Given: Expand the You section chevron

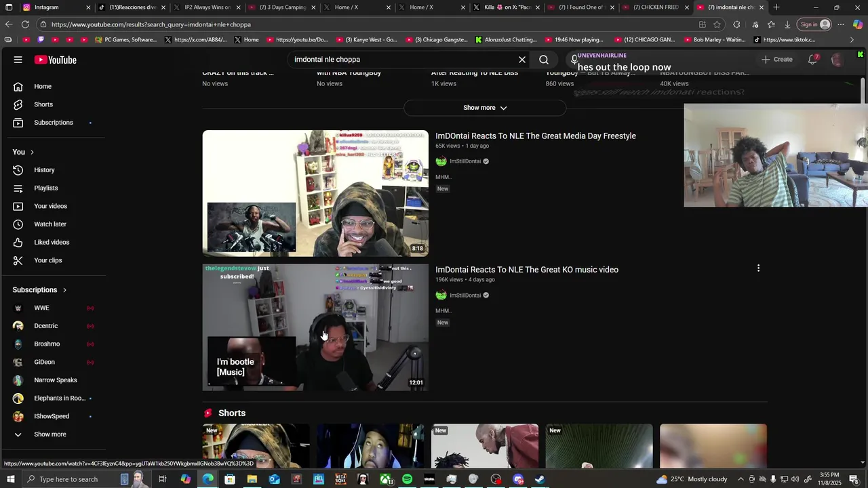Looking at the screenshot, I should pos(32,152).
